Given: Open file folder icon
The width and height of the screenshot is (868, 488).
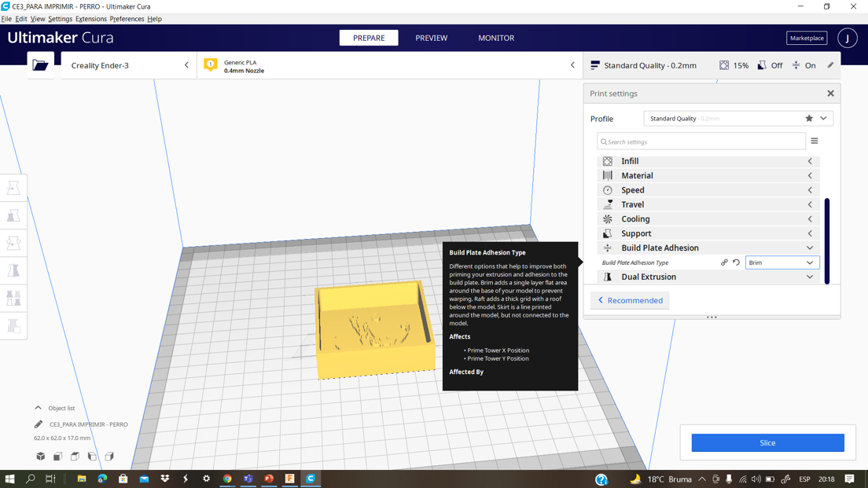Looking at the screenshot, I should click(40, 65).
